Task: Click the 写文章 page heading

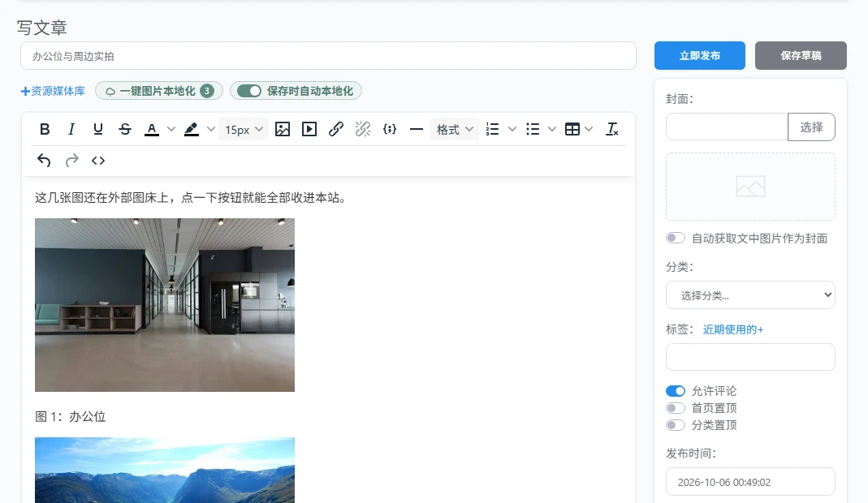Action: click(x=42, y=27)
